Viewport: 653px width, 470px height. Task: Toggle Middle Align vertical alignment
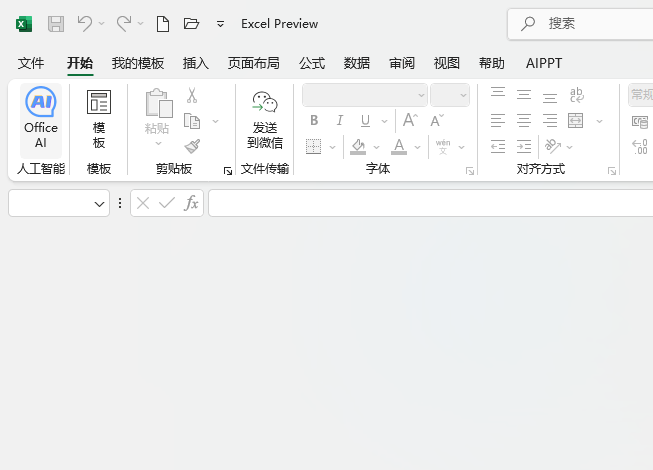click(x=524, y=95)
